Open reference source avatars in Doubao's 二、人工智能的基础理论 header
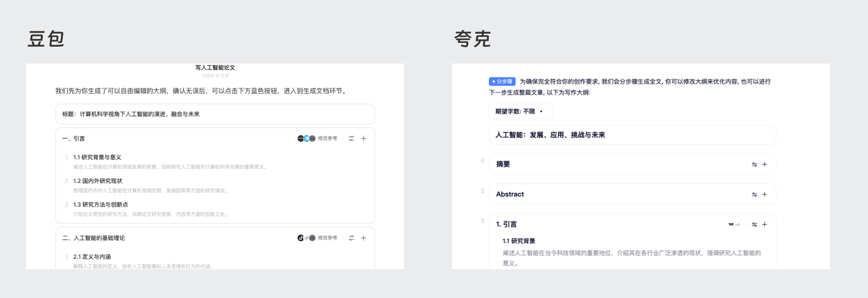 (306, 238)
